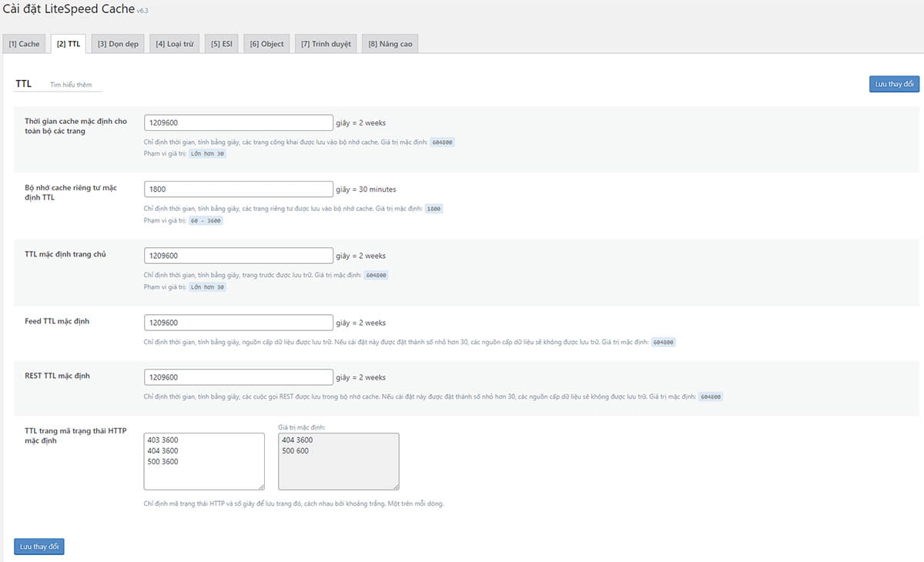The image size is (924, 562).
Task: Focus the default public cache TTL field
Action: pos(239,122)
